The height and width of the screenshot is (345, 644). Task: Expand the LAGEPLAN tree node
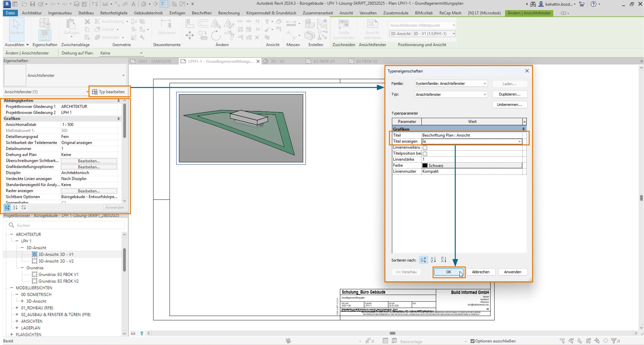click(x=17, y=328)
